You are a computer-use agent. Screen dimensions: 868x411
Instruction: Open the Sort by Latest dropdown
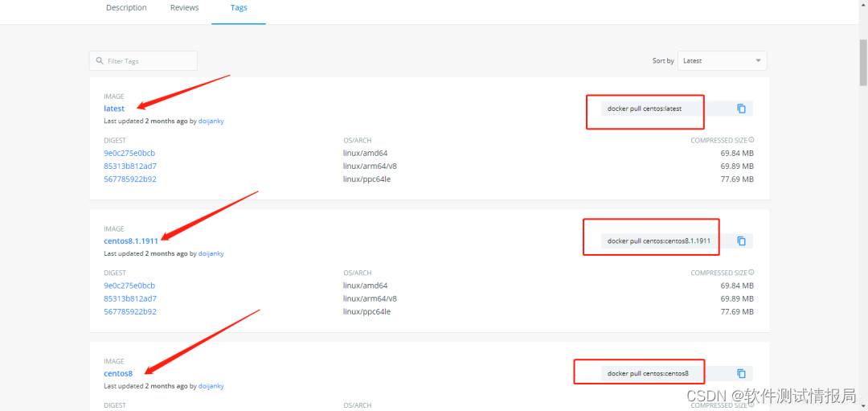(722, 61)
